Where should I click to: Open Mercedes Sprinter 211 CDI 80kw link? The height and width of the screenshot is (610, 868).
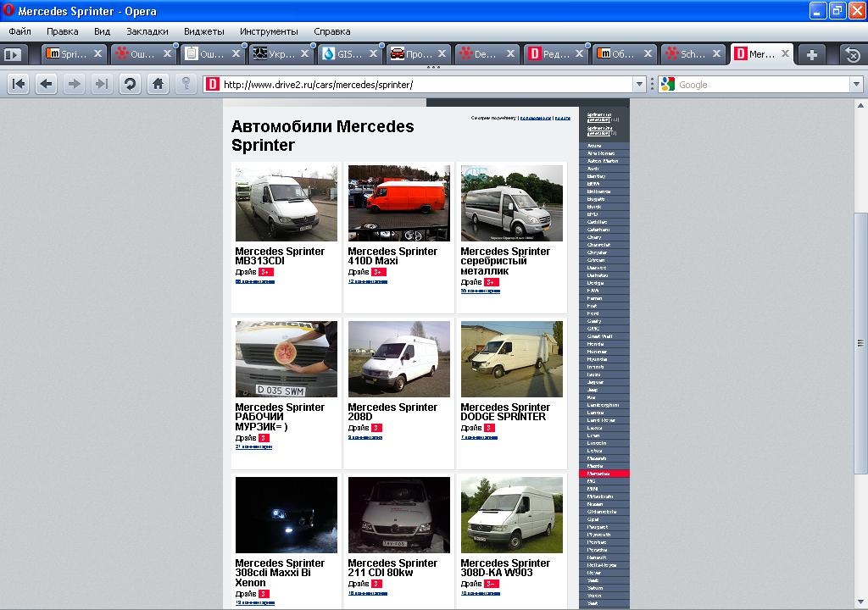coord(392,568)
